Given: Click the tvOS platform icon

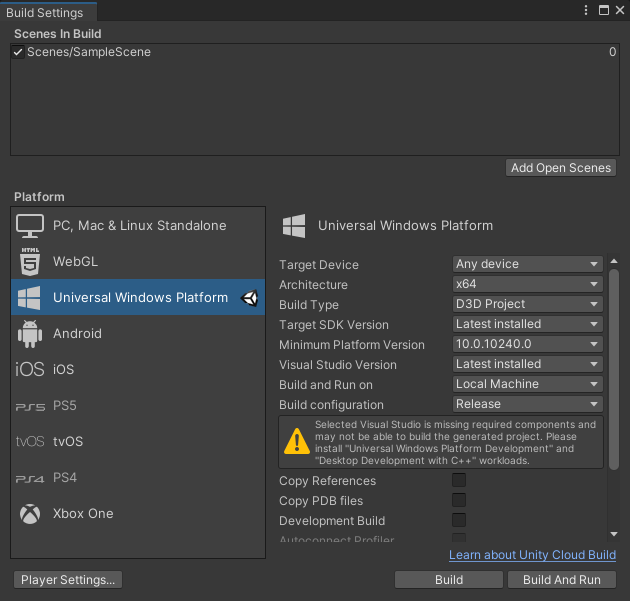Looking at the screenshot, I should [30, 442].
